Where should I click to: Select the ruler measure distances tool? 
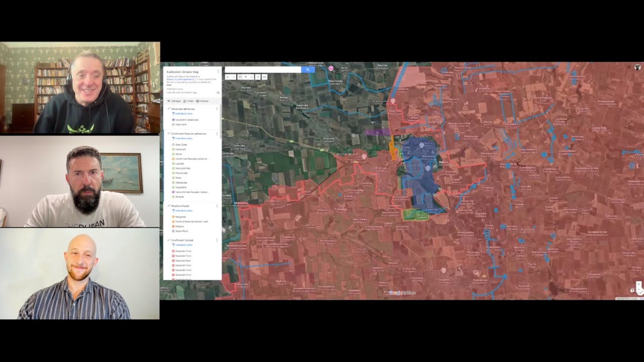264,77
